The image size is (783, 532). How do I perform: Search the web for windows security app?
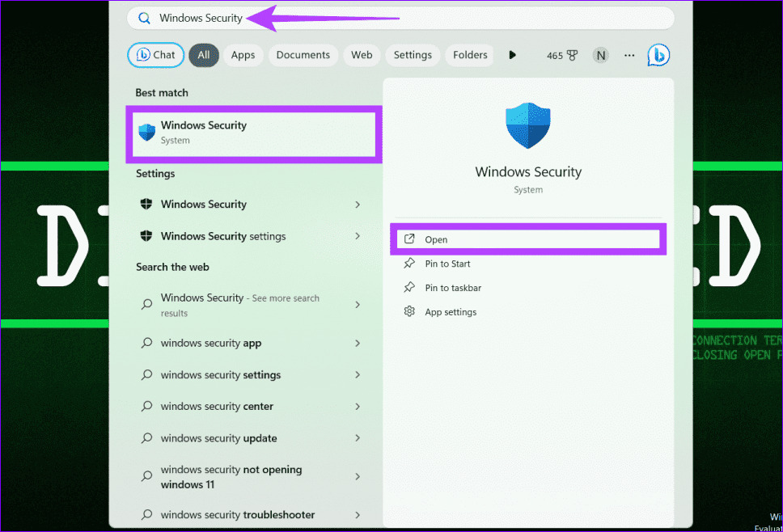[248, 343]
